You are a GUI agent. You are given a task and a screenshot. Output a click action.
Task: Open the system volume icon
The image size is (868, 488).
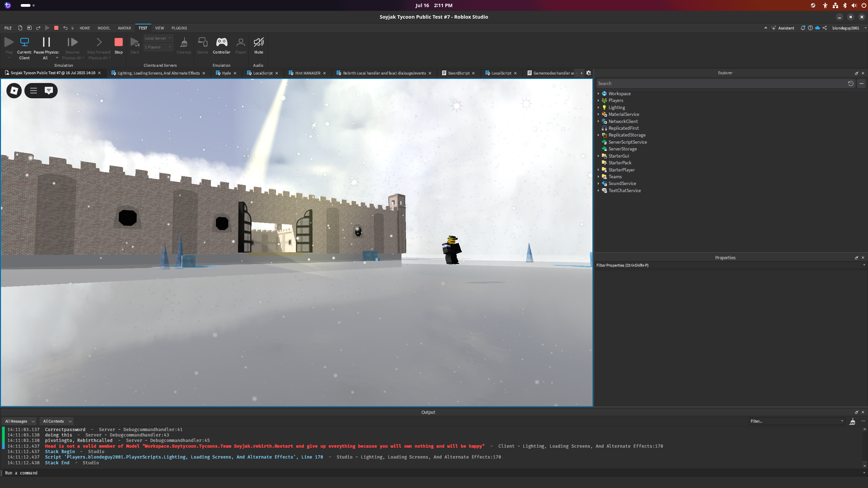[854, 5]
